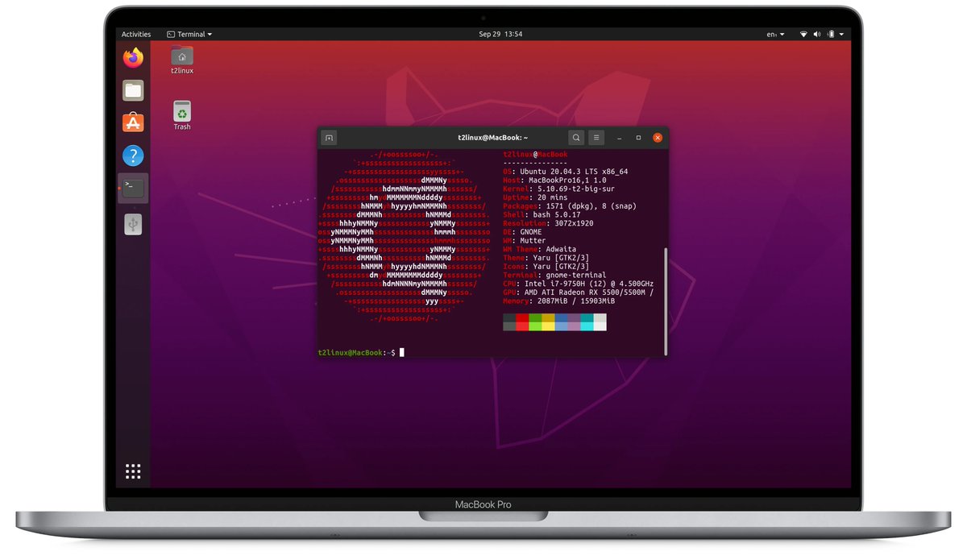Open the USB drive dock icon
The image size is (967, 560).
click(133, 224)
